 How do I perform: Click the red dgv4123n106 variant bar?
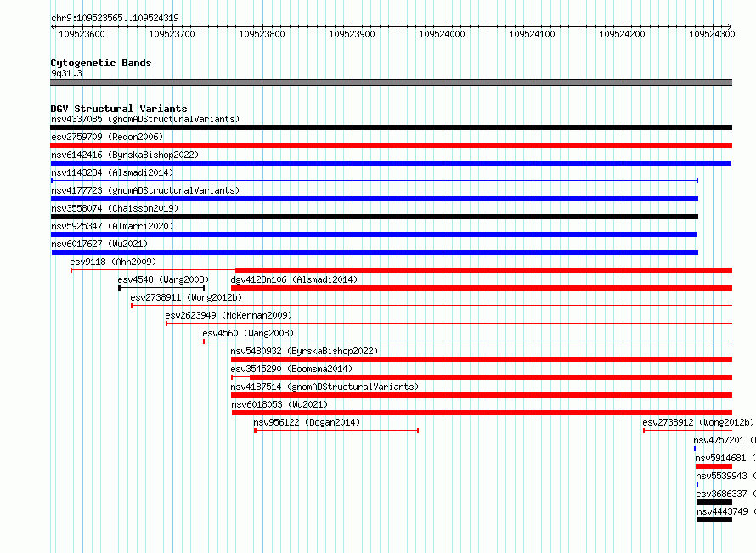click(x=482, y=288)
